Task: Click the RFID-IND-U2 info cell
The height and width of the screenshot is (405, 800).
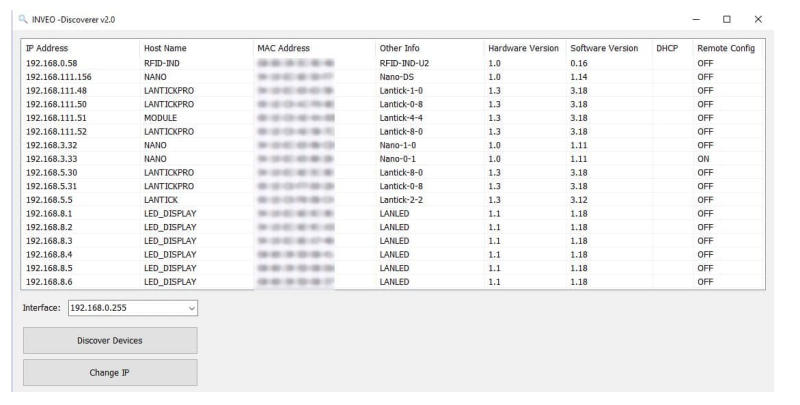Action: click(404, 63)
